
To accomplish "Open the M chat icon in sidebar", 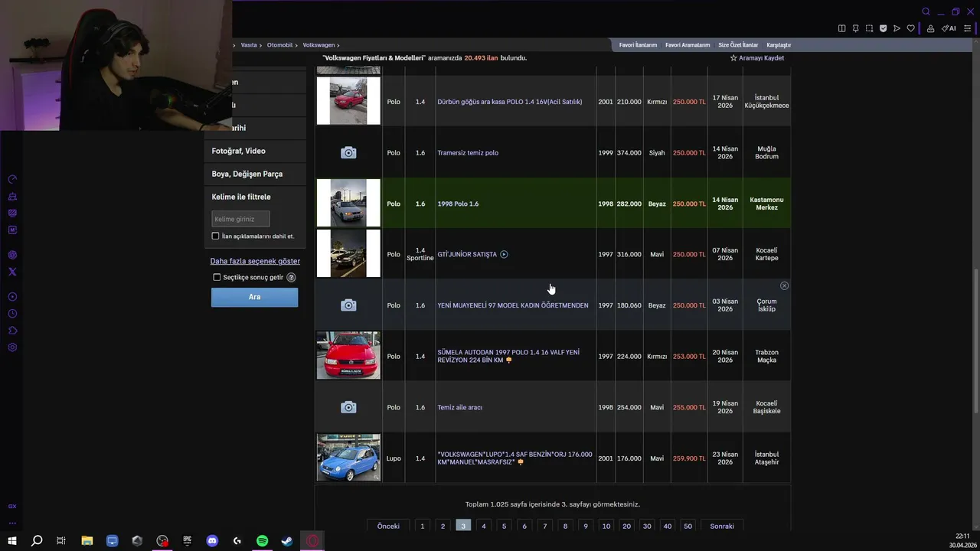I will click(12, 230).
